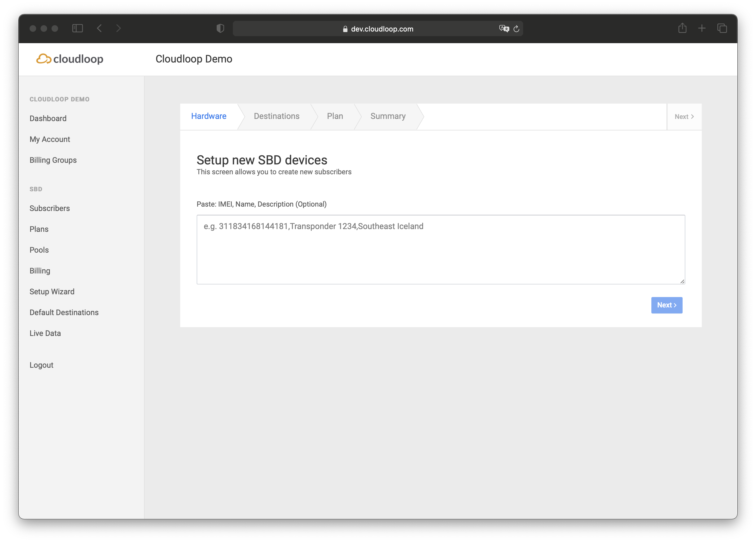The image size is (756, 542).
Task: Click the grey Next link in wizard header
Action: click(684, 117)
